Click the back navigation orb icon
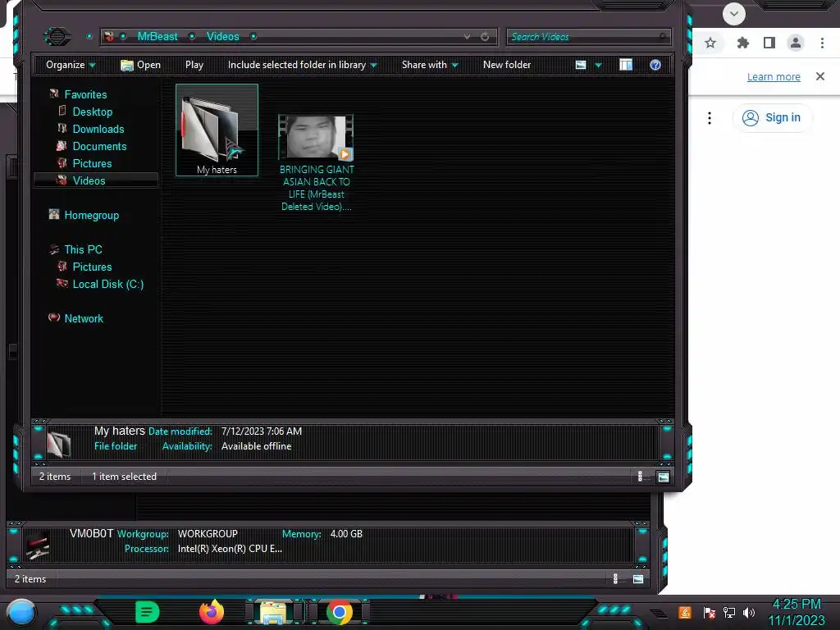Screen dimensions: 840x630 point(57,36)
